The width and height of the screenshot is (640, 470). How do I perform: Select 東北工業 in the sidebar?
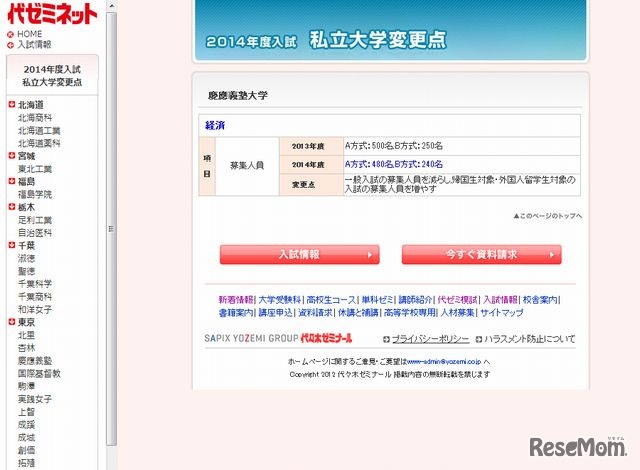tap(35, 169)
